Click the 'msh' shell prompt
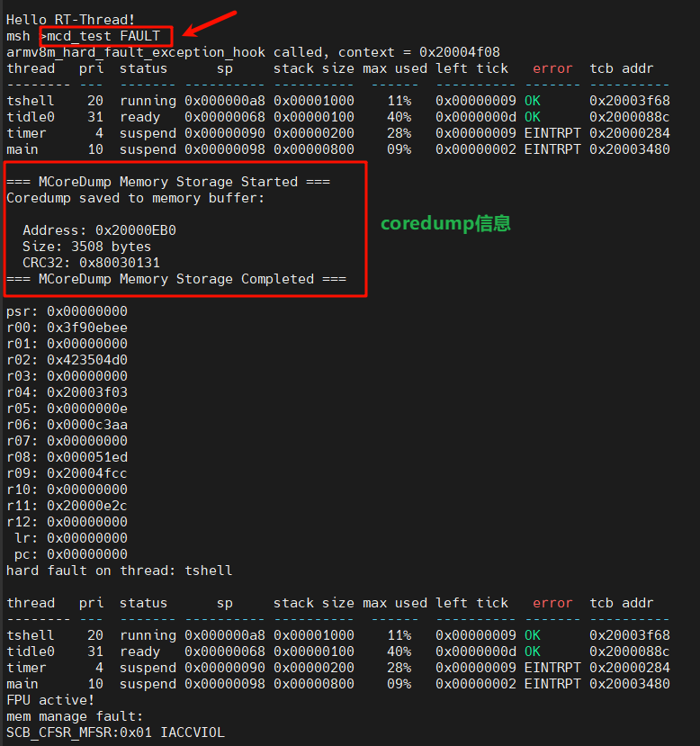 [18, 36]
